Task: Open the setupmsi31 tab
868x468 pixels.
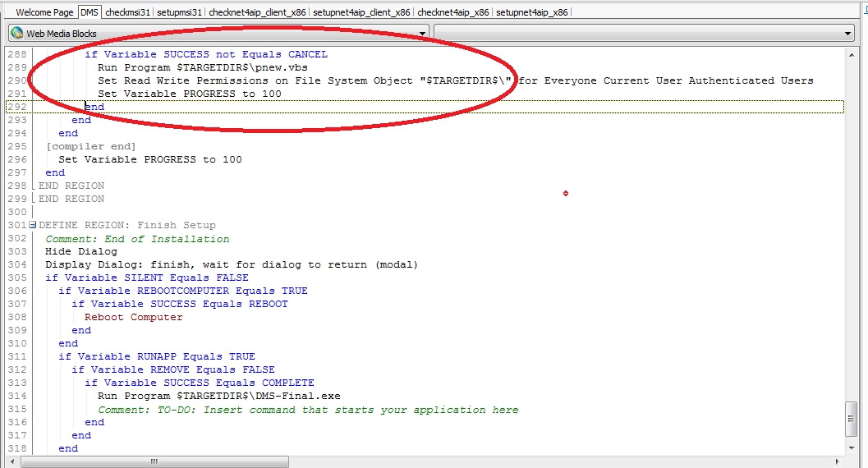Action: tap(179, 12)
